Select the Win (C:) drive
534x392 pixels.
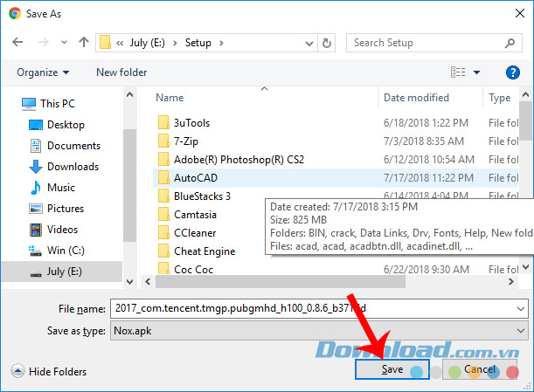pyautogui.click(x=57, y=251)
